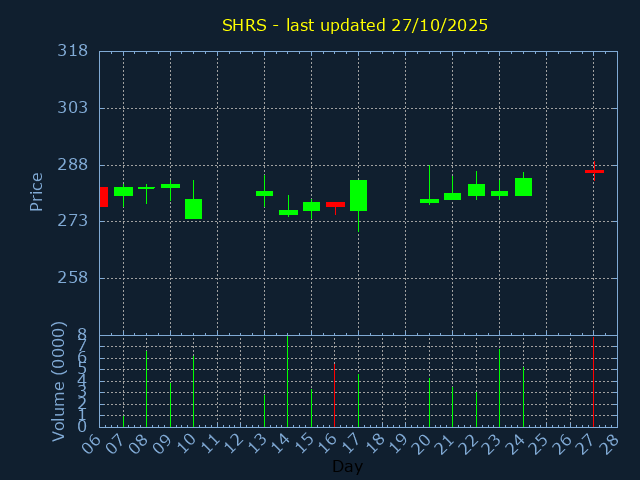Click the 288 price axis label

point(72,164)
